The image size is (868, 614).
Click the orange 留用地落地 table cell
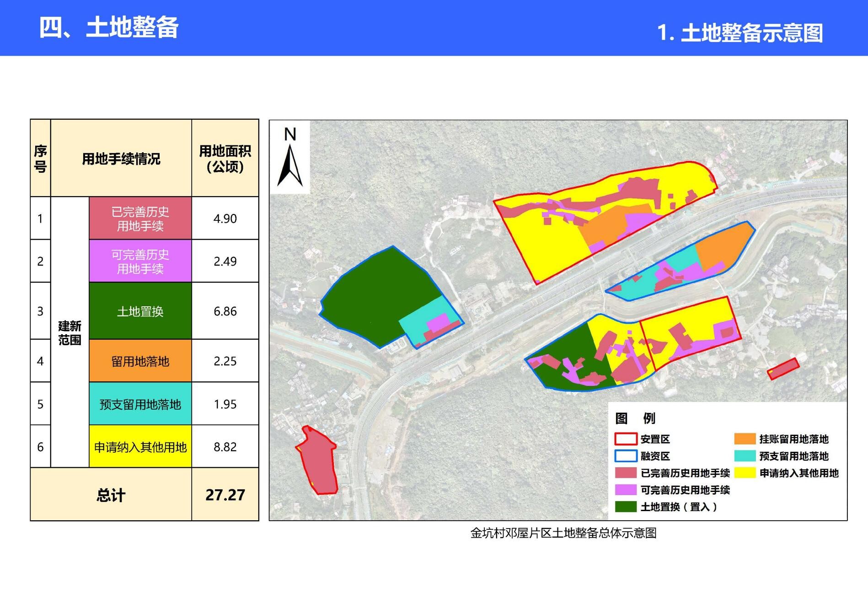pyautogui.click(x=140, y=361)
